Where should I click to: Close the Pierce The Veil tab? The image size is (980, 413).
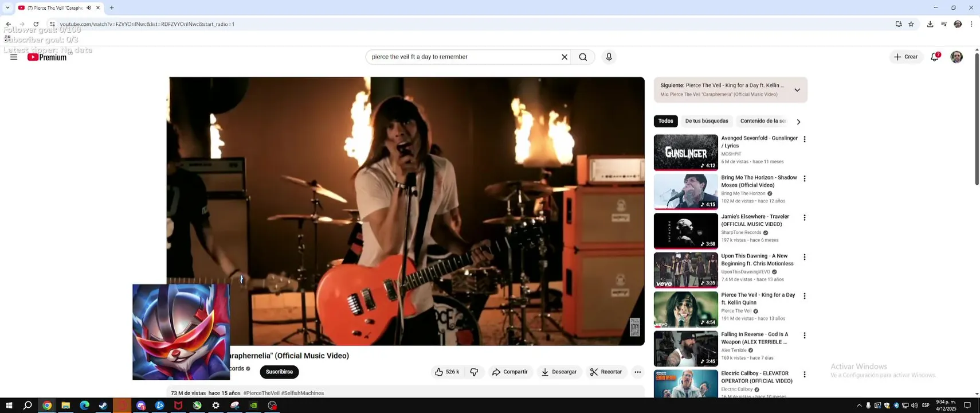[x=98, y=8]
